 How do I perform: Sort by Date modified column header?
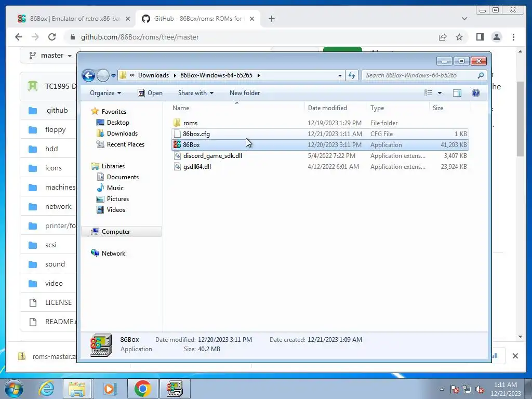(336, 108)
